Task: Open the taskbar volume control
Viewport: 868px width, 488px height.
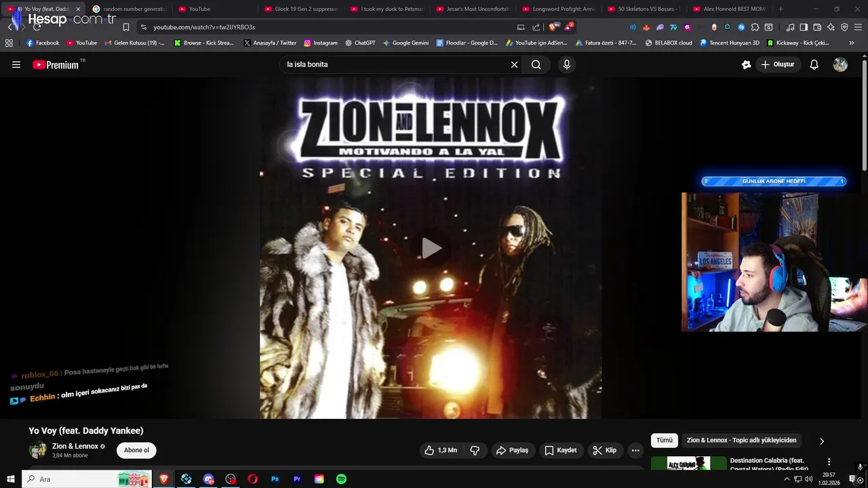Action: [808, 479]
